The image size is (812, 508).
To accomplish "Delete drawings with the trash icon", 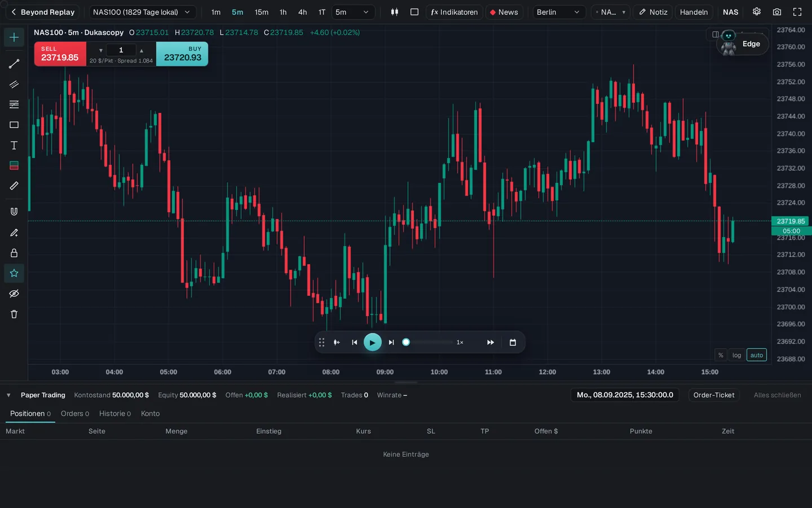I will (14, 314).
